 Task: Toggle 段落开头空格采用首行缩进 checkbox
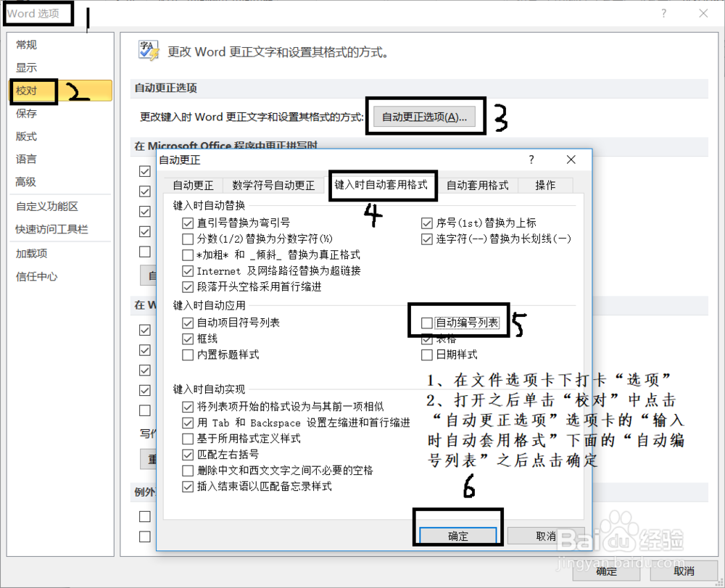click(x=187, y=287)
